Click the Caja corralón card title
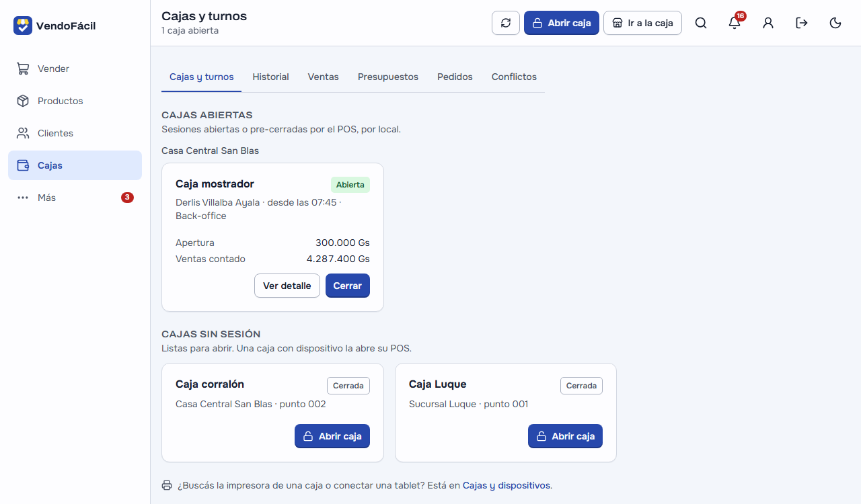861x504 pixels. coord(210,384)
